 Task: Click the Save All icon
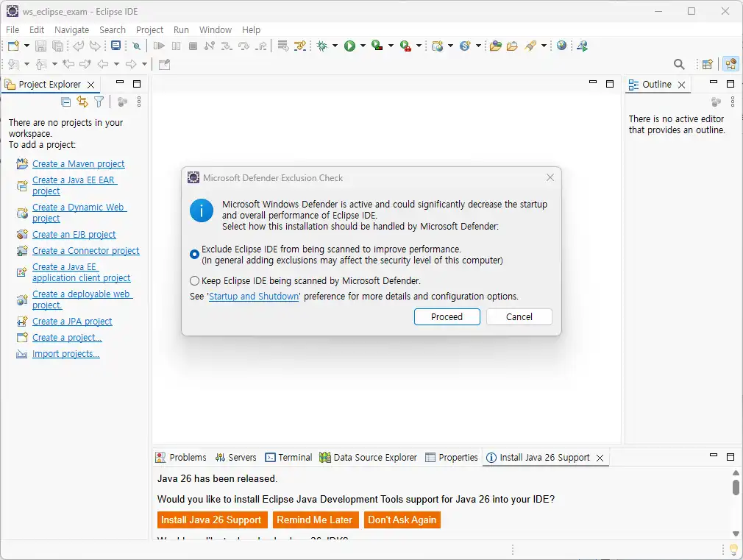point(57,46)
